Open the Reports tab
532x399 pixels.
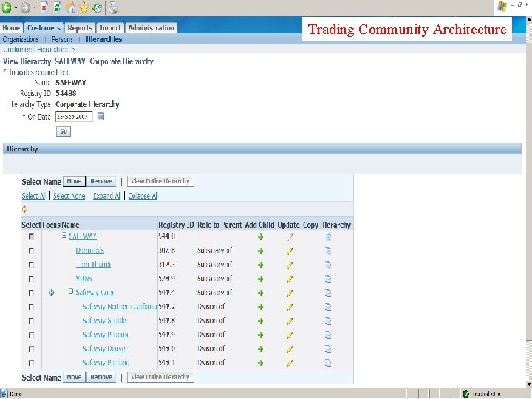(x=80, y=28)
